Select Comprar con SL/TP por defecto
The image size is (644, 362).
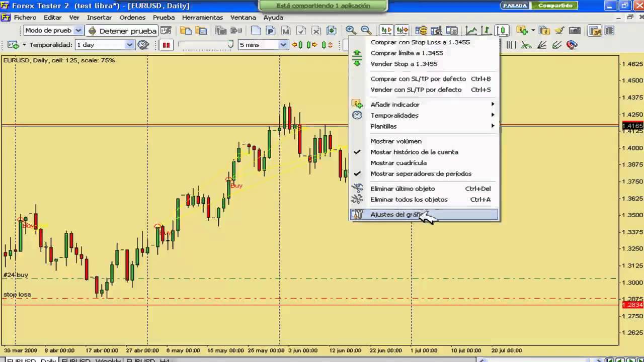click(x=424, y=79)
